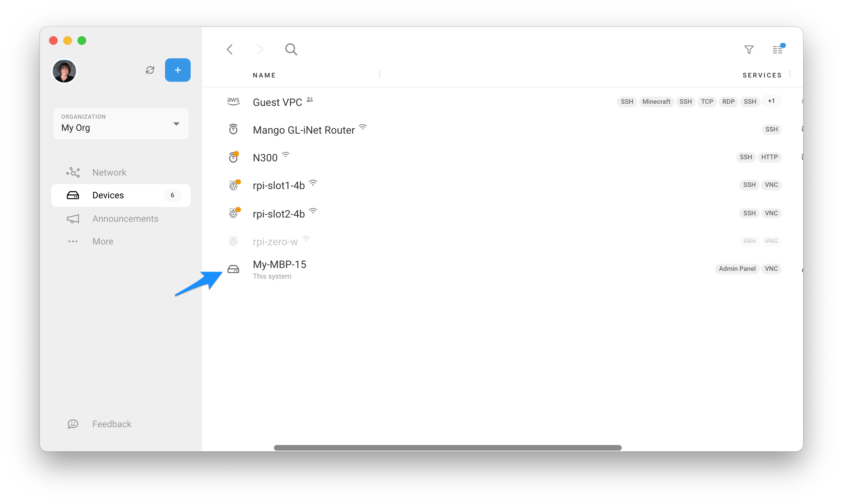Screen dimensions: 843x504
Task: Open the My-MBP-15 device
Action: coord(280,264)
